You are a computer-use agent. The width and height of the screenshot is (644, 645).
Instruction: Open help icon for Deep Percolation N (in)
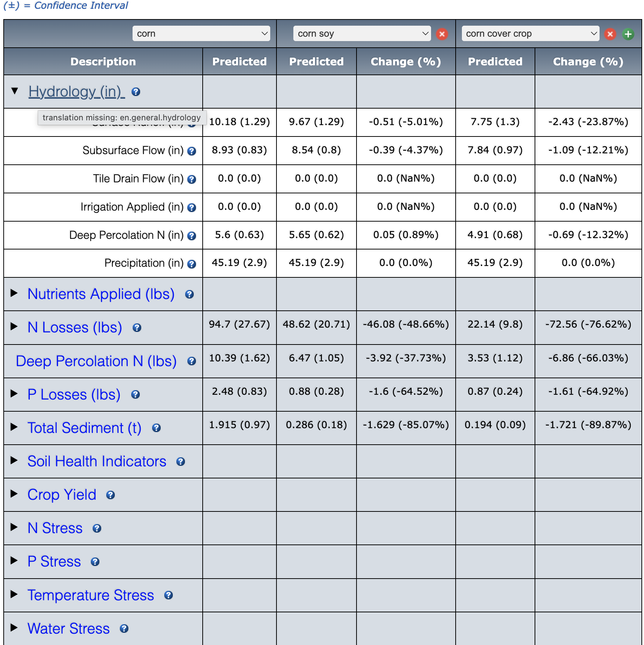point(192,236)
